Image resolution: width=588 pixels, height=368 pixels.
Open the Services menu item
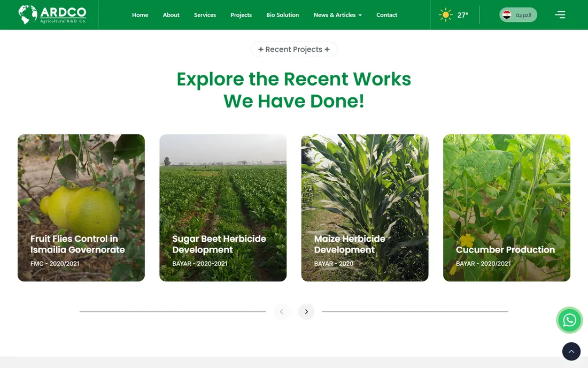(x=205, y=15)
